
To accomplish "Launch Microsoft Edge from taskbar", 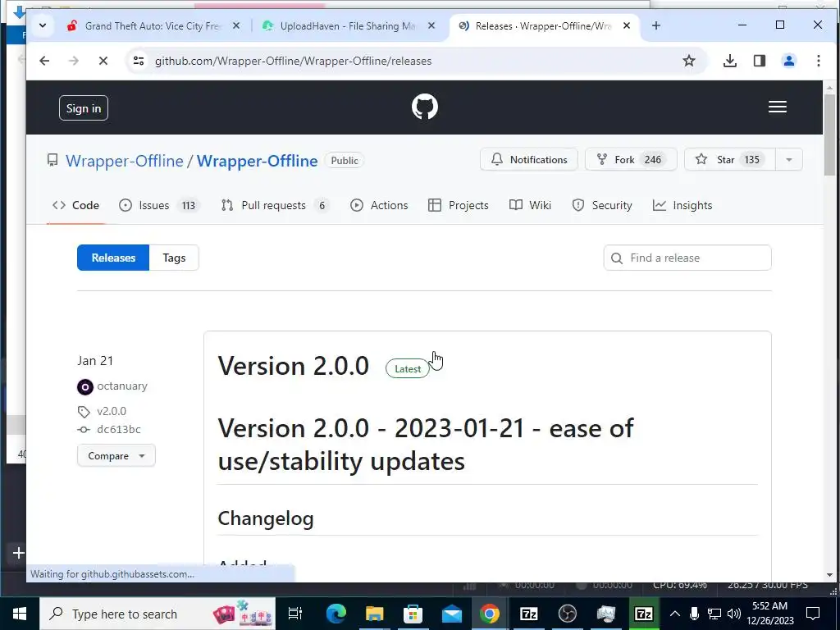I will pyautogui.click(x=336, y=614).
